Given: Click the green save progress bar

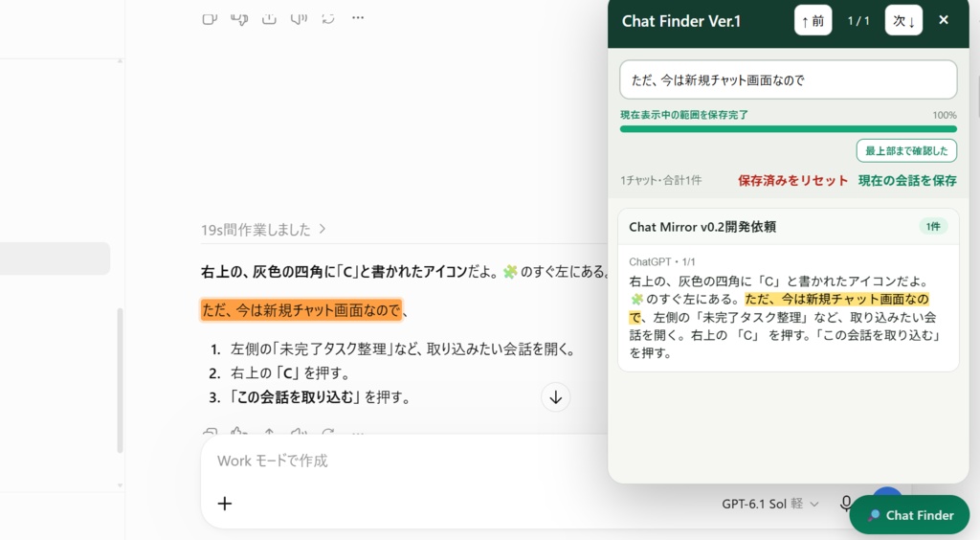Looking at the screenshot, I should coord(789,128).
